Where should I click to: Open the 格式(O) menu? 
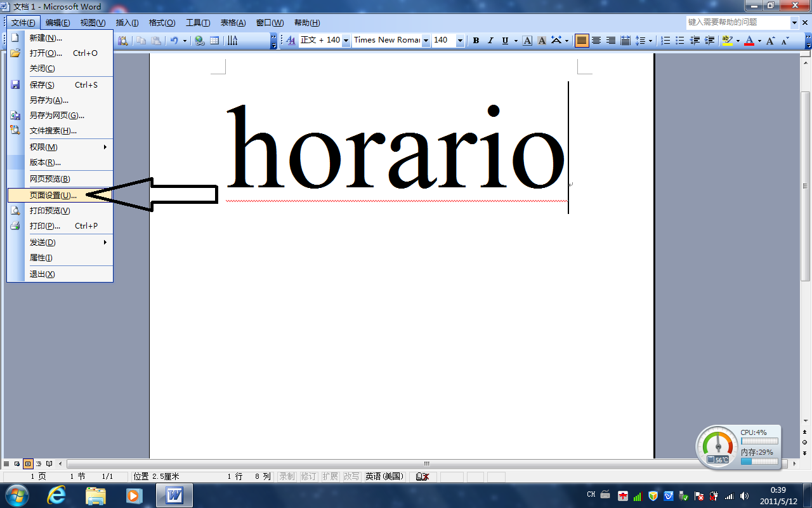[162, 23]
